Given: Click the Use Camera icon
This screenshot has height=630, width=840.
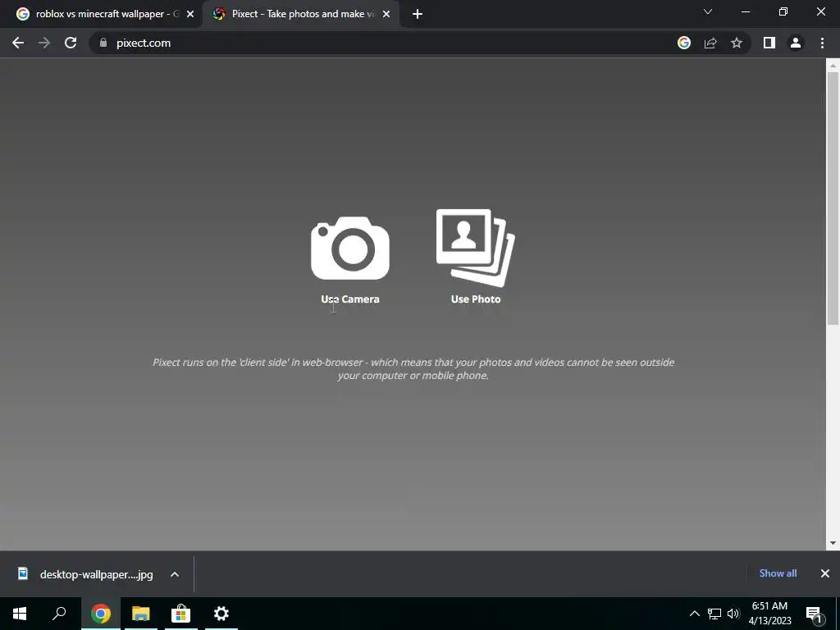Looking at the screenshot, I should pyautogui.click(x=349, y=248).
